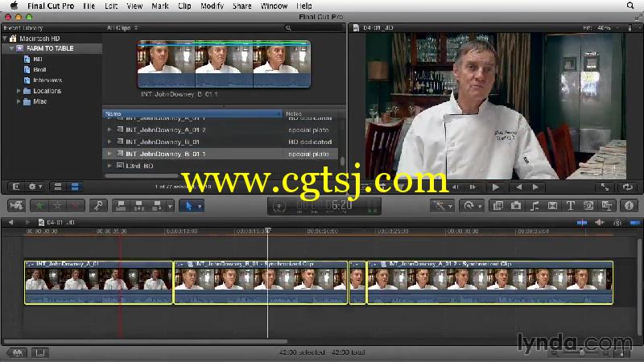644x362 pixels.
Task: Toggle timeline skimming
Action: [582, 223]
